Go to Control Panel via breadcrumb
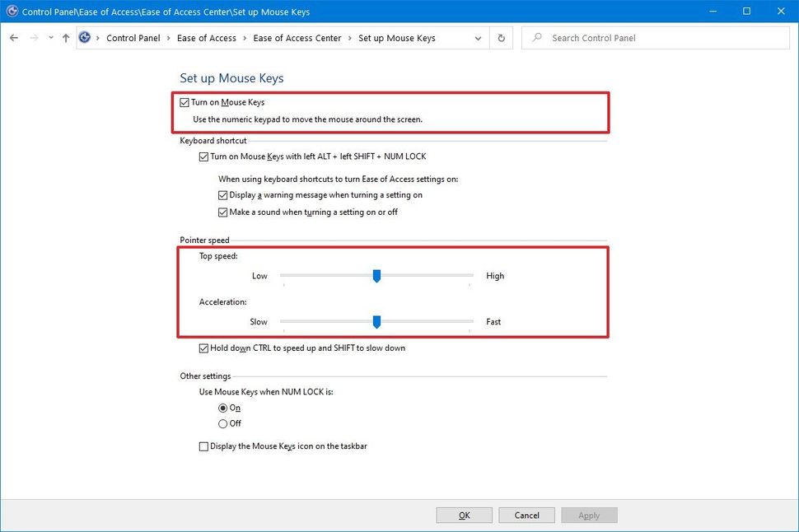The height and width of the screenshot is (532, 799). [x=134, y=38]
